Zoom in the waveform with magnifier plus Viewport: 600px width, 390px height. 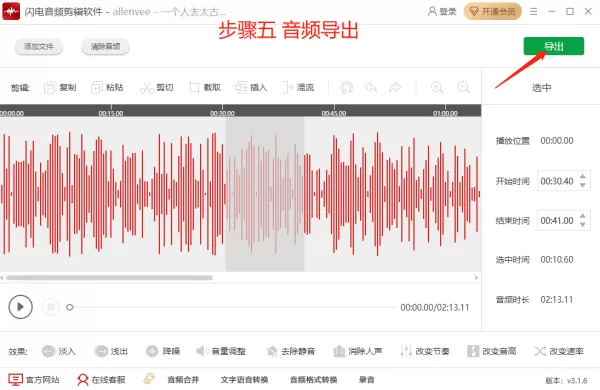click(x=437, y=88)
